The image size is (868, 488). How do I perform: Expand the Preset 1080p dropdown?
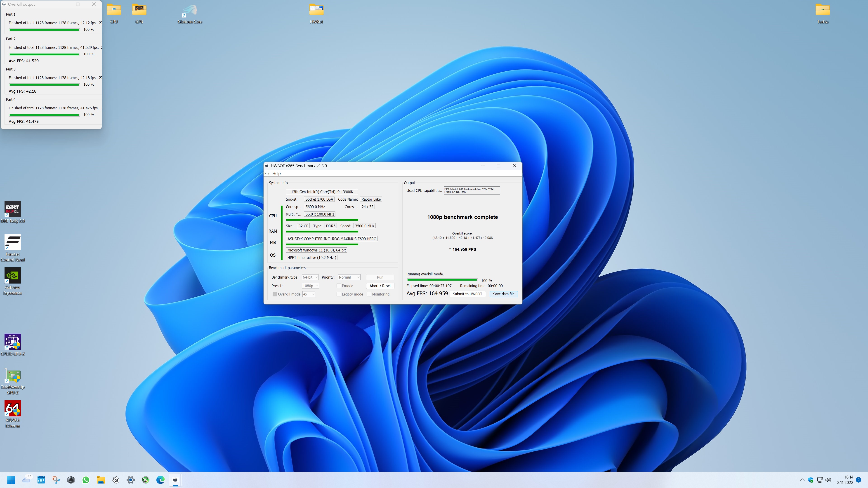pos(310,286)
